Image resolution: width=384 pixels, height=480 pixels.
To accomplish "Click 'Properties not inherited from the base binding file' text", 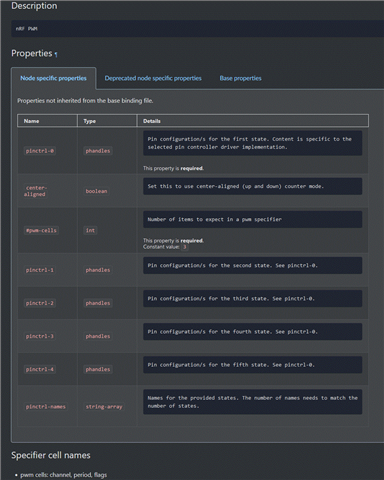I will (85, 101).
